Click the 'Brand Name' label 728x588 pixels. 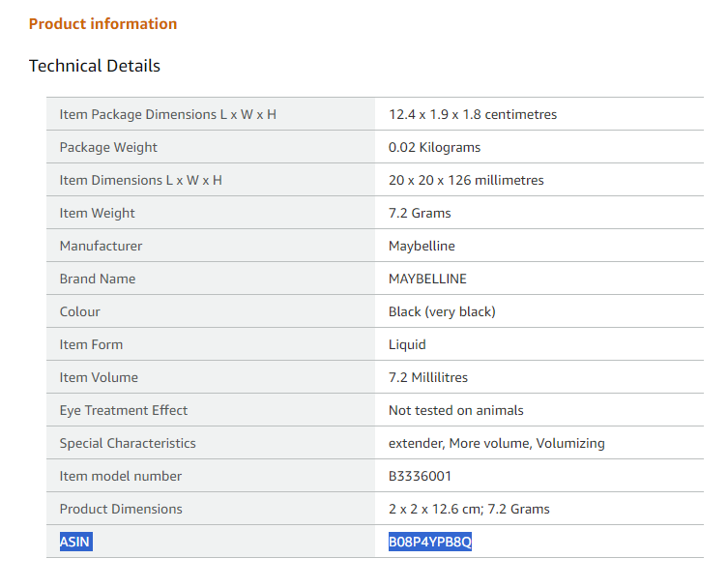(98, 279)
